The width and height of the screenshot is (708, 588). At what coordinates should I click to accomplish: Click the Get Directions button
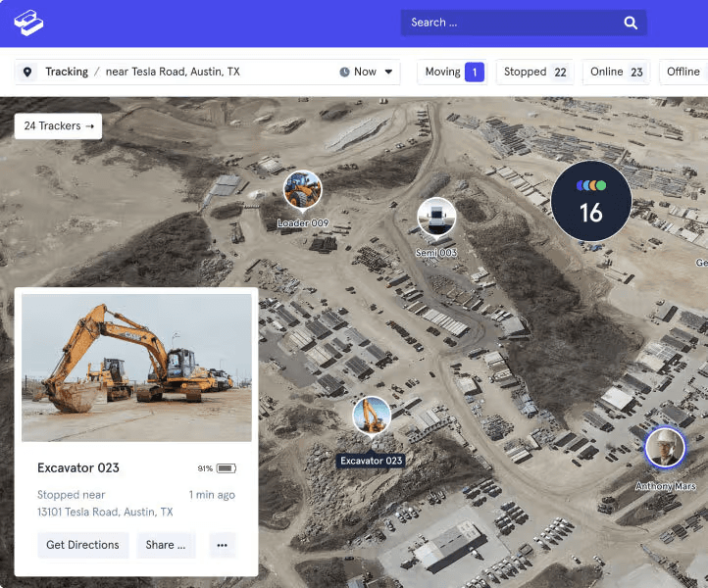[82, 545]
